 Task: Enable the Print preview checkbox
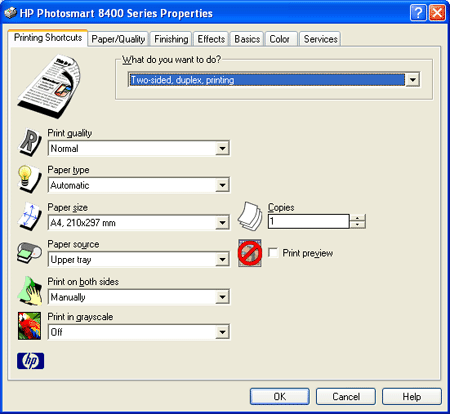(273, 253)
